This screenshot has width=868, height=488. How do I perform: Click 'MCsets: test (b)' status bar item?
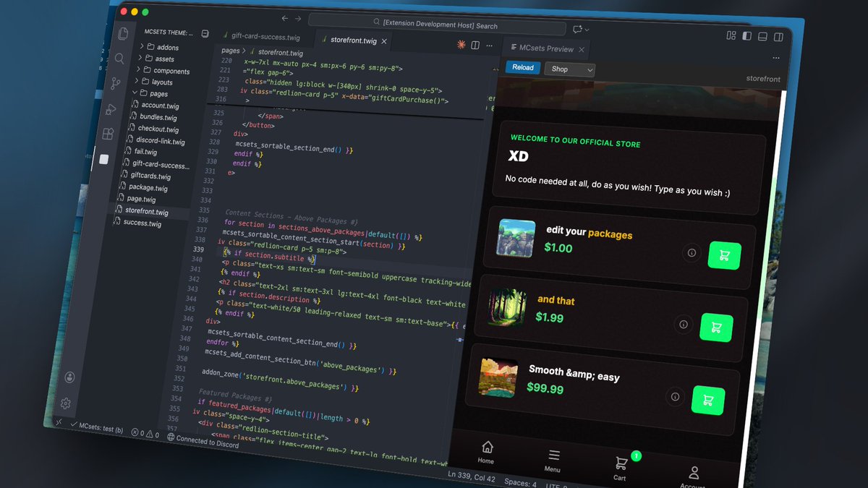(97, 427)
